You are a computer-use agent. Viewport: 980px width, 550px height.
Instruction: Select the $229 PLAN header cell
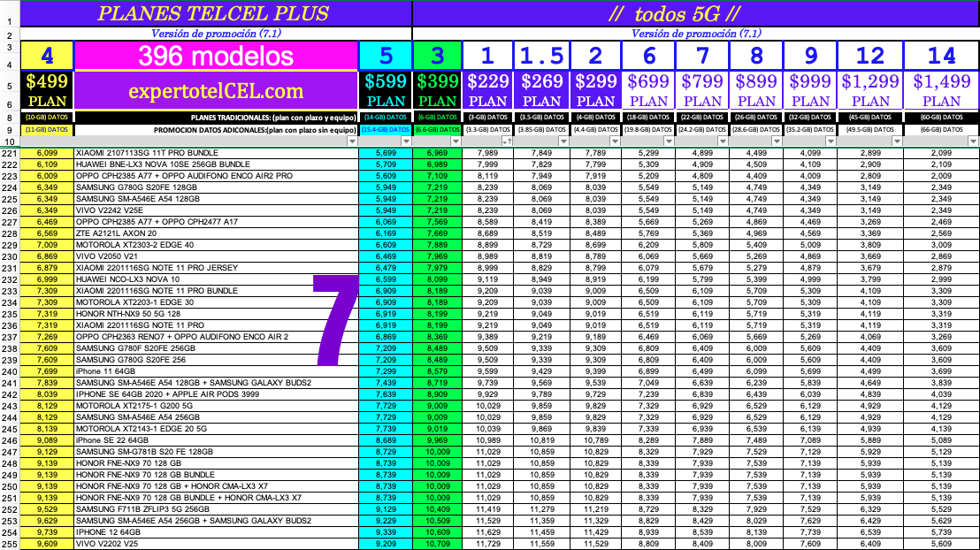[x=488, y=90]
